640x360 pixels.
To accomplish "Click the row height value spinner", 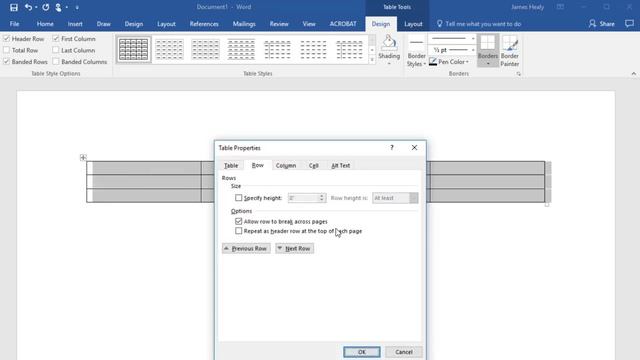I will [322, 198].
